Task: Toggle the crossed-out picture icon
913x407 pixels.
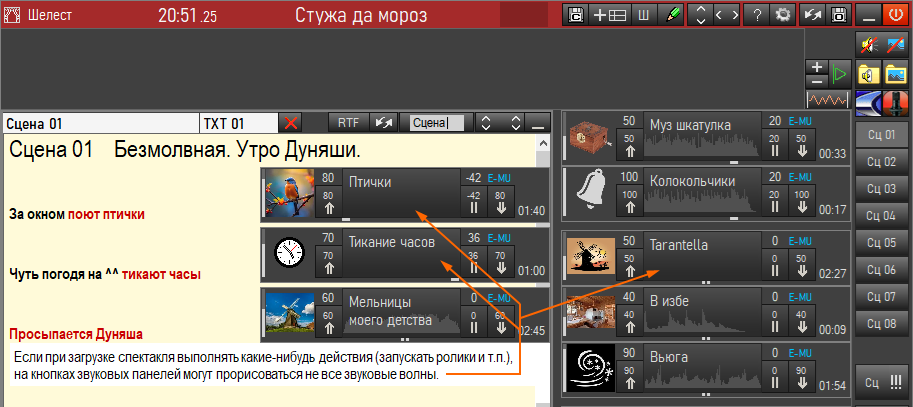Action: pyautogui.click(x=895, y=44)
